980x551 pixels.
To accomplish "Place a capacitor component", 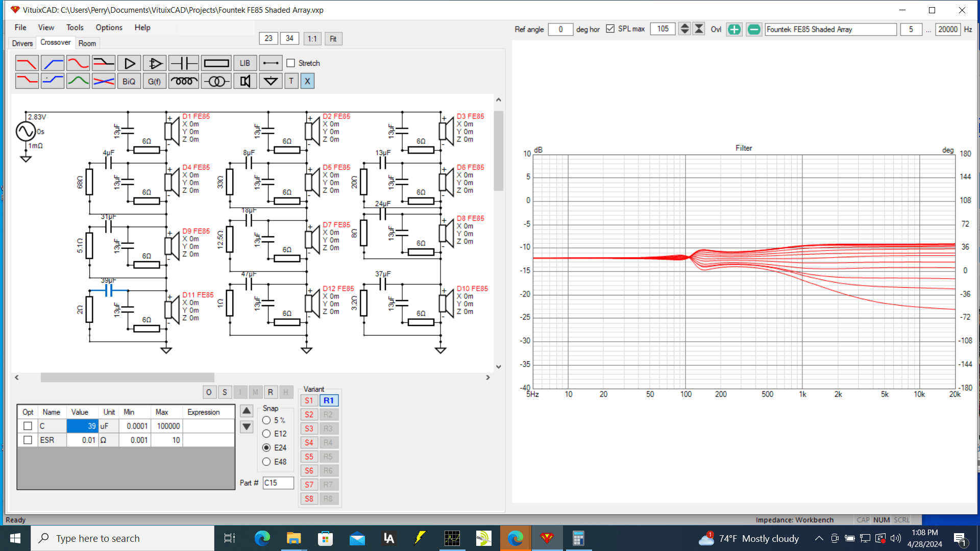I will 184,63.
